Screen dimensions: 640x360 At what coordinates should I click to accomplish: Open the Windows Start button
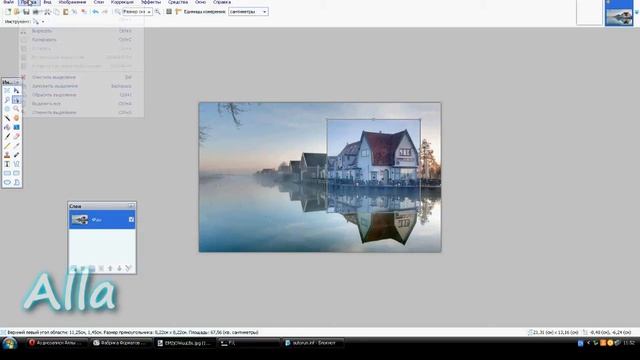9,343
